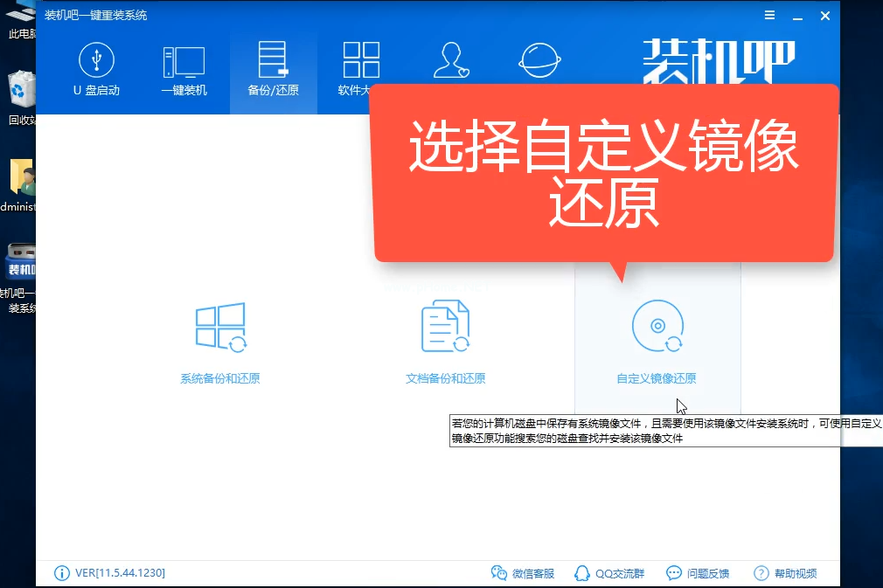Screen dimensions: 883x588
Task: Select the 备份/还原 tab
Action: point(273,70)
